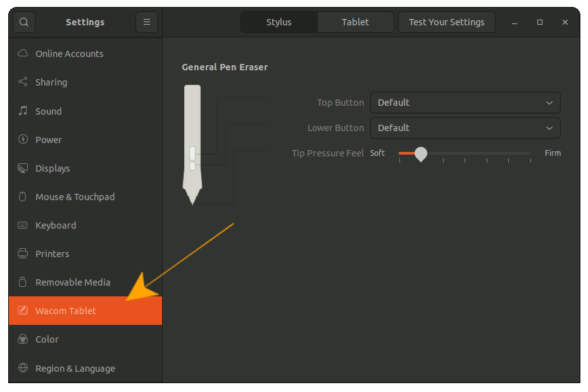588x392 pixels.
Task: Switch to the Stylus tab
Action: pos(279,22)
